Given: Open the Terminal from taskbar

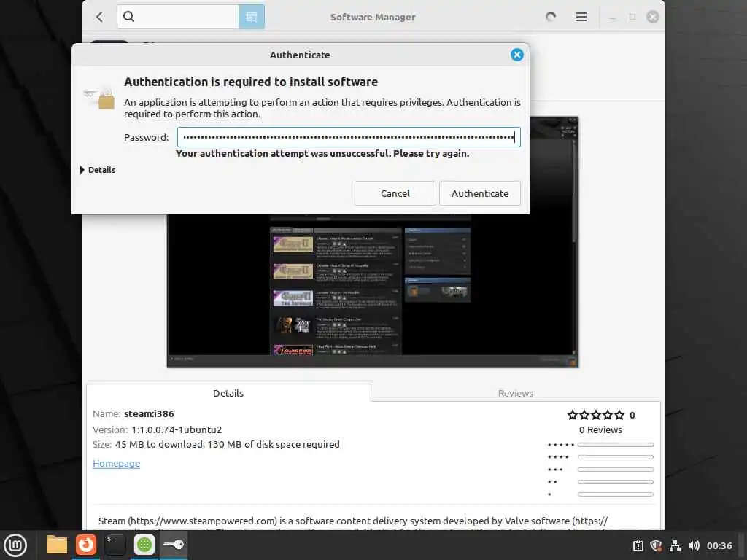Looking at the screenshot, I should [x=115, y=545].
